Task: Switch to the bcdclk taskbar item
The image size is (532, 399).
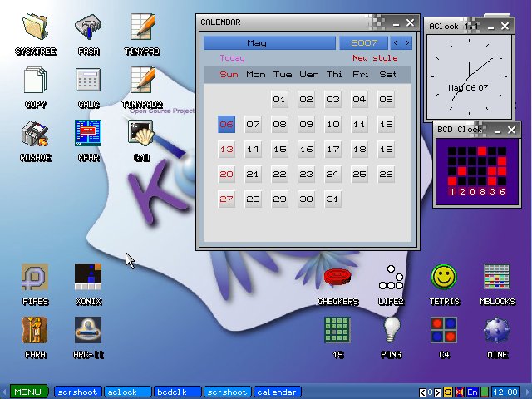Action: coord(176,392)
